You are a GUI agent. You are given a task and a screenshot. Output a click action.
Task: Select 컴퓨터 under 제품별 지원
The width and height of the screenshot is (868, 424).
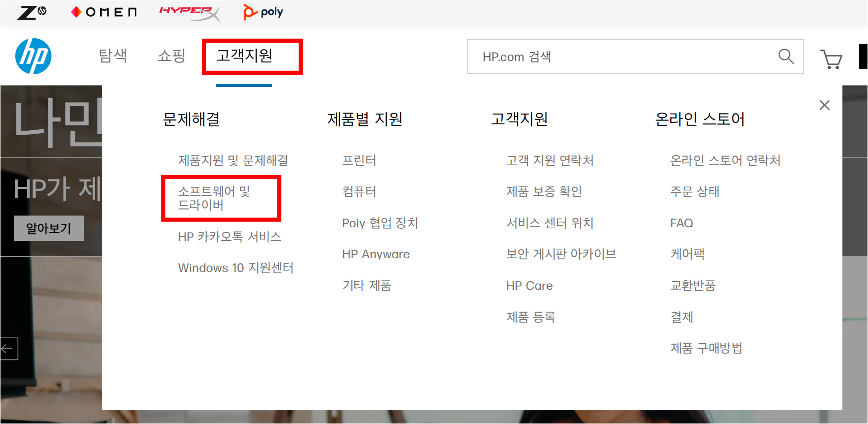point(359,192)
